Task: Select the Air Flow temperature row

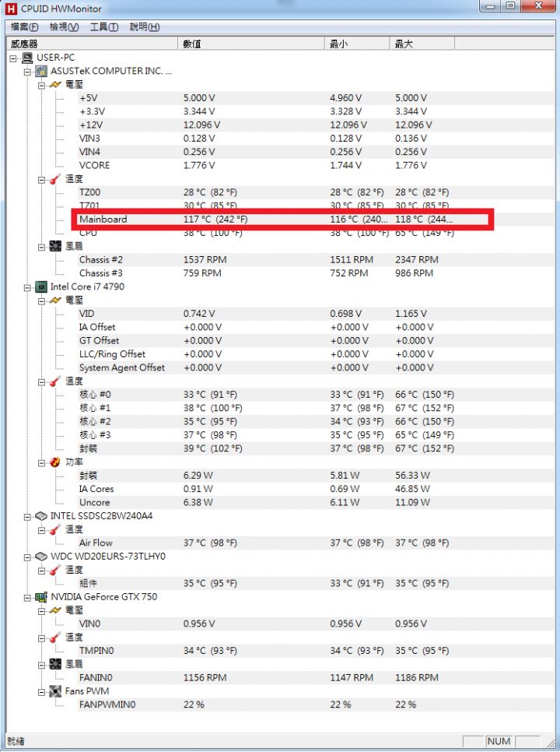Action: tap(316, 543)
